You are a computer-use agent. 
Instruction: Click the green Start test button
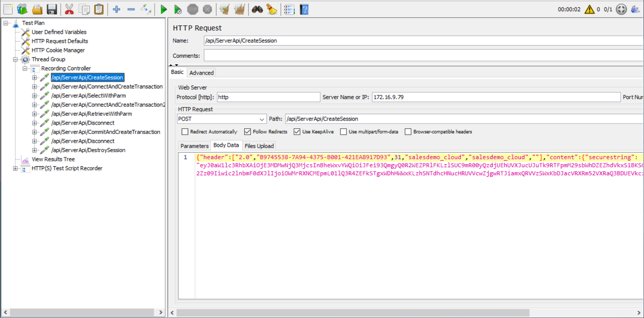pyautogui.click(x=164, y=9)
